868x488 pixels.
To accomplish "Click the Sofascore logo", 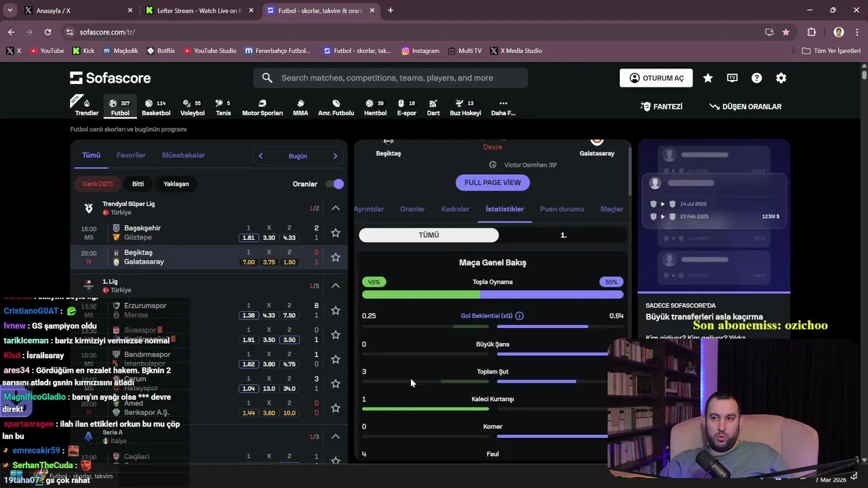I will coord(111,78).
